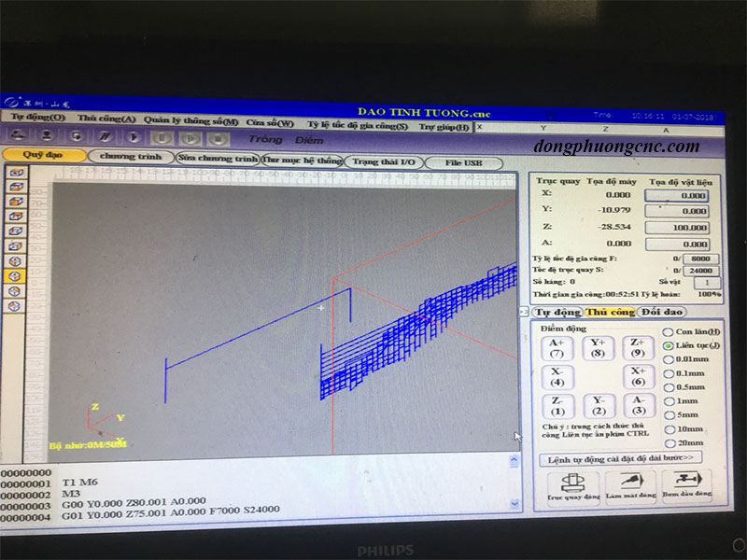The image size is (747, 560).
Task: Collapse side panel with >> arrow
Action: (524, 312)
